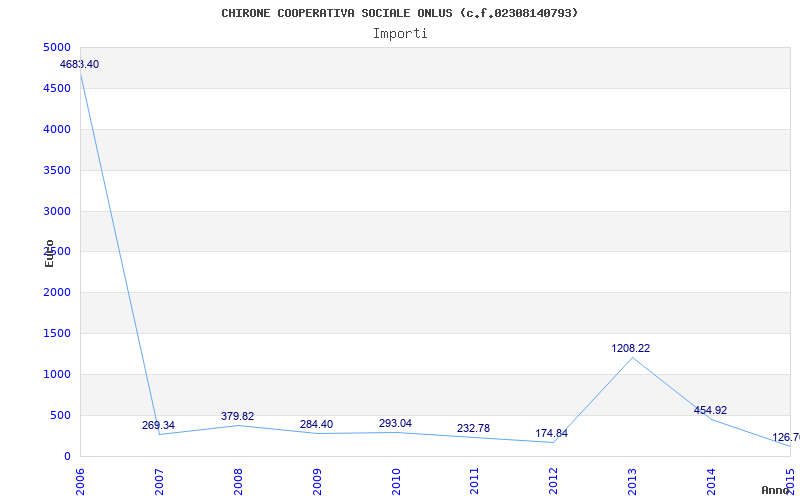Click the 2011 x-axis year label
Image resolution: width=800 pixels, height=500 pixels.
click(x=474, y=481)
